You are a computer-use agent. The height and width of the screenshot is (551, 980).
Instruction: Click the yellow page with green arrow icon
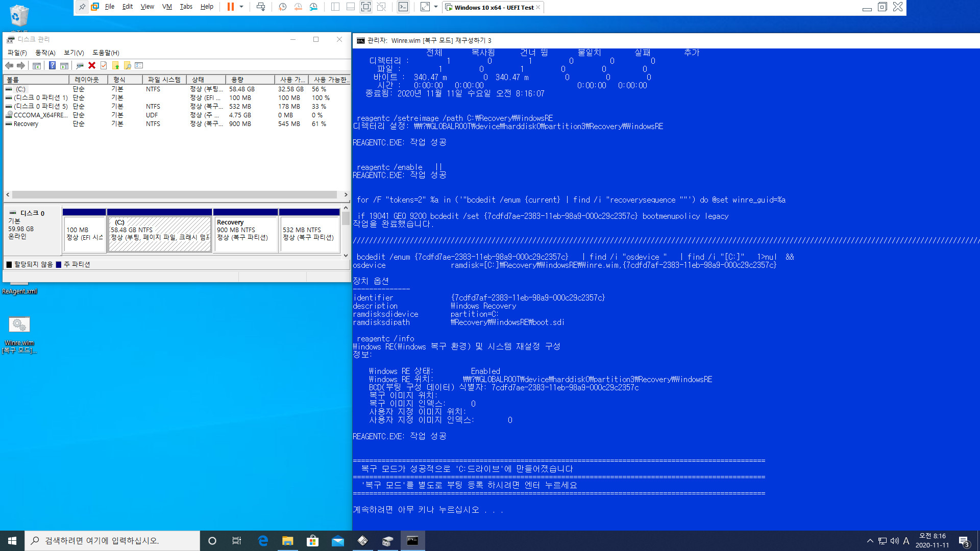[116, 65]
